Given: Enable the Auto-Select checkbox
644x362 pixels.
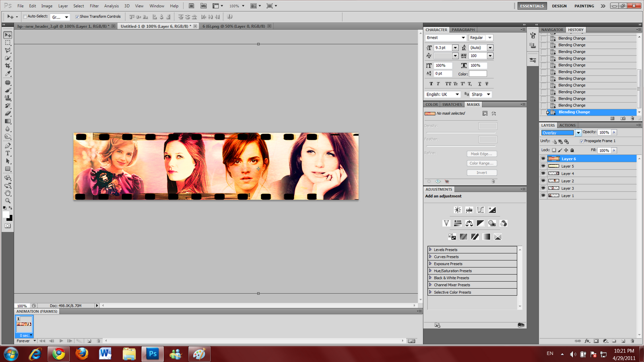Looking at the screenshot, I should coord(25,16).
